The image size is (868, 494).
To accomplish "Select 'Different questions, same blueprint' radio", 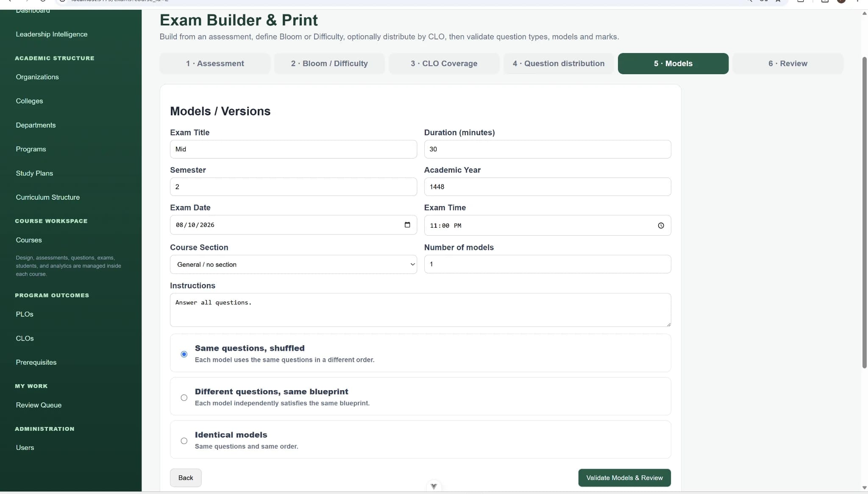I will tap(184, 397).
